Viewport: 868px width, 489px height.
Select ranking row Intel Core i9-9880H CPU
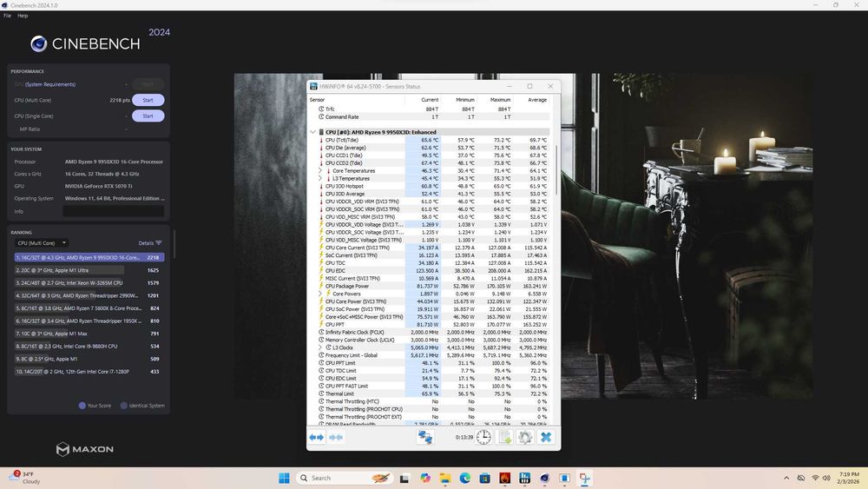tap(89, 346)
